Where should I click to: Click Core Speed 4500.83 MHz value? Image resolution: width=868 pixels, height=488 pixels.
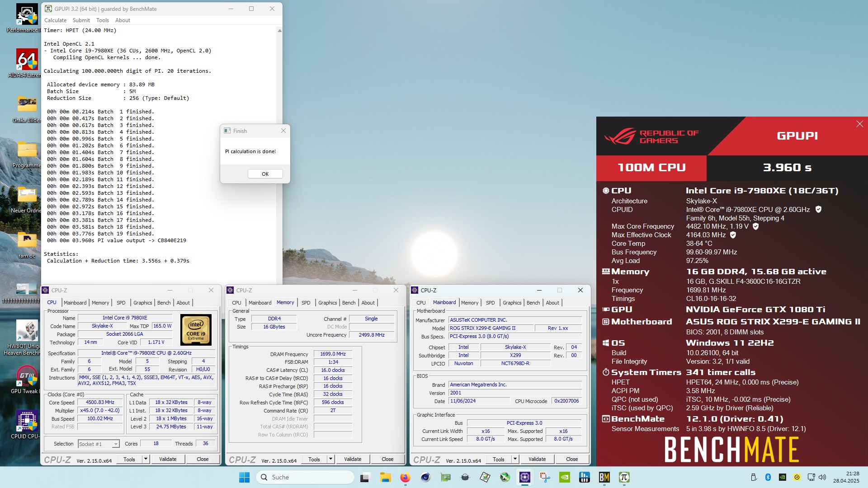click(100, 402)
